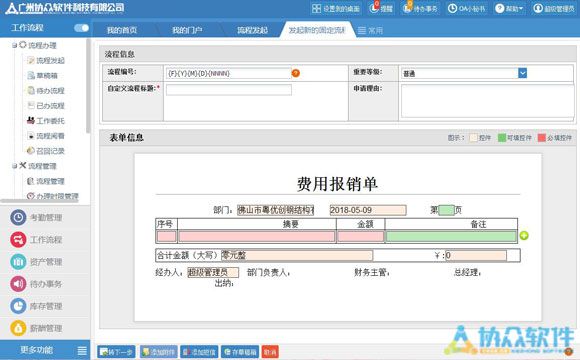Click the green page number field
This screenshot has width=580, height=360.
pyautogui.click(x=446, y=210)
